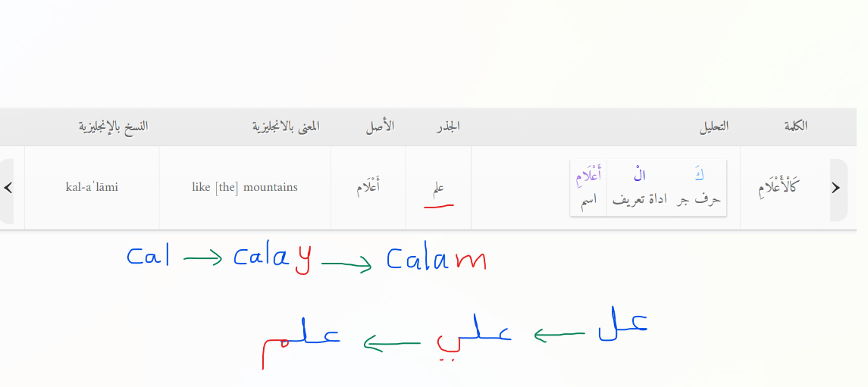Select the التحليل column header
This screenshot has height=387, width=868.
pos(713,126)
